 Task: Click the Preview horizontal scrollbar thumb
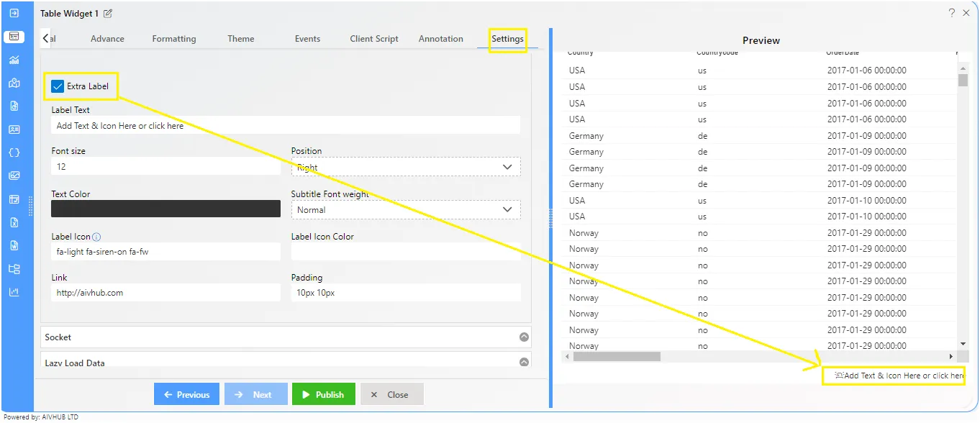pos(617,356)
